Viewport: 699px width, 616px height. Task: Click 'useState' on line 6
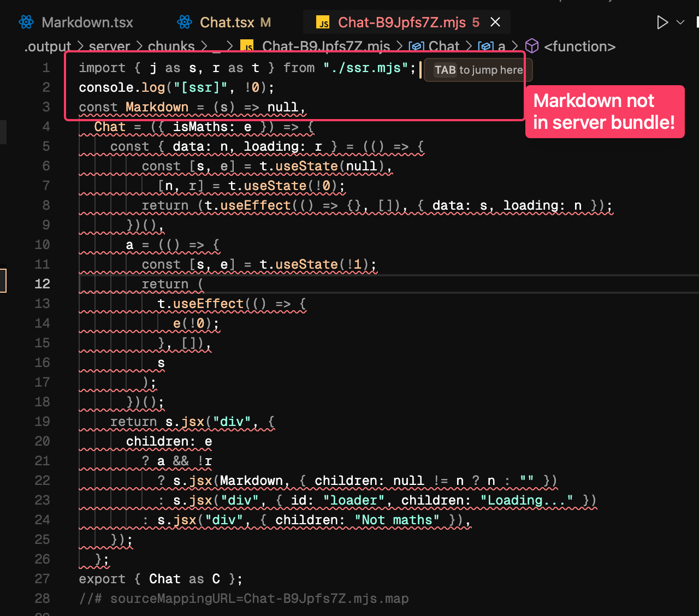[307, 166]
